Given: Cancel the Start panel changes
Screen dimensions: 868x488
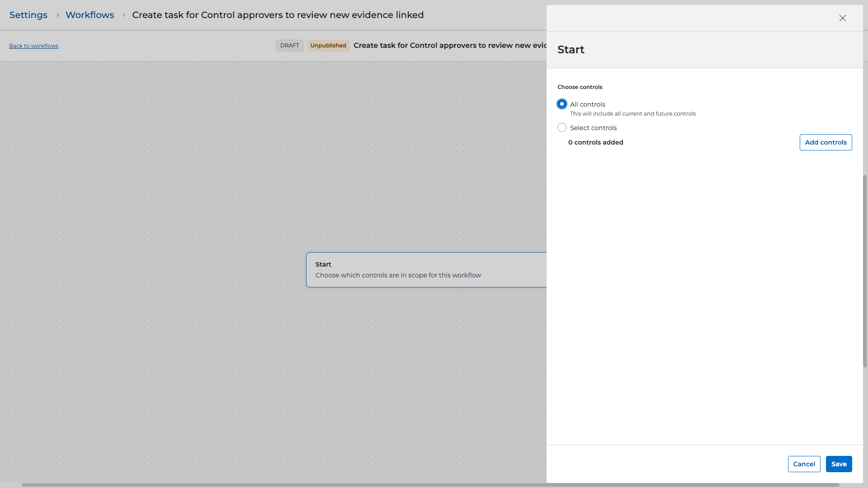Looking at the screenshot, I should tap(804, 464).
